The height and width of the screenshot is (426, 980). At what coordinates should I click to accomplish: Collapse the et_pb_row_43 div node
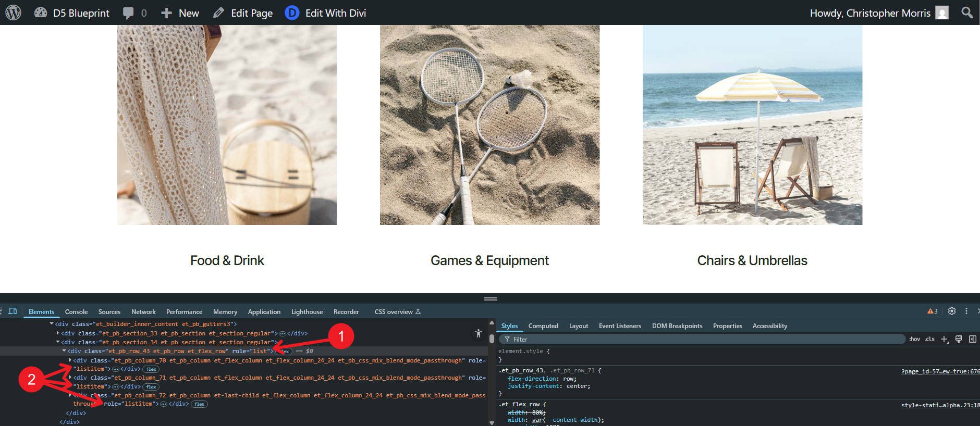coord(64,351)
